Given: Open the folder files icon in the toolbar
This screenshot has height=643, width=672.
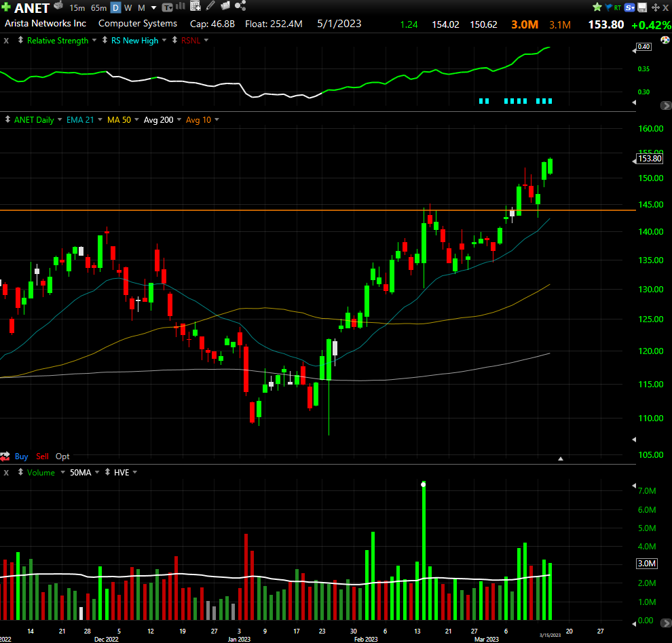Looking at the screenshot, I should click(x=225, y=5).
